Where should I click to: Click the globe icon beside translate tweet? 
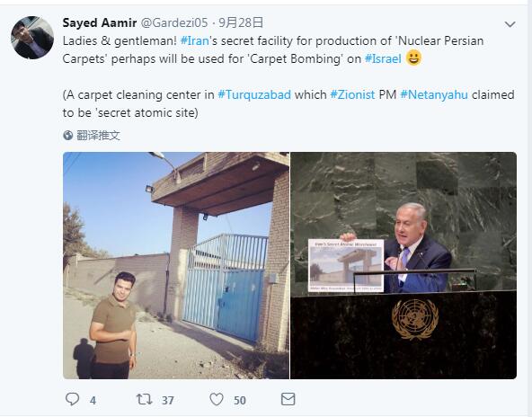(x=68, y=136)
